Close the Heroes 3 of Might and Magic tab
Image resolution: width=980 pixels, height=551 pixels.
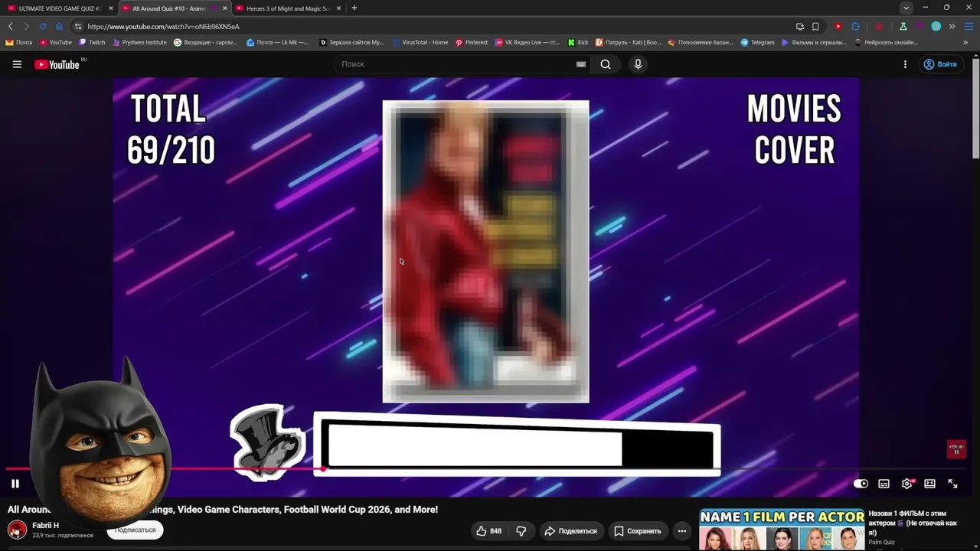coord(338,8)
